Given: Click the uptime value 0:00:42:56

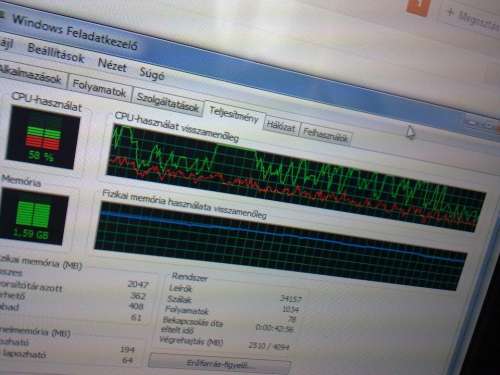Looking at the screenshot, I should [x=275, y=328].
